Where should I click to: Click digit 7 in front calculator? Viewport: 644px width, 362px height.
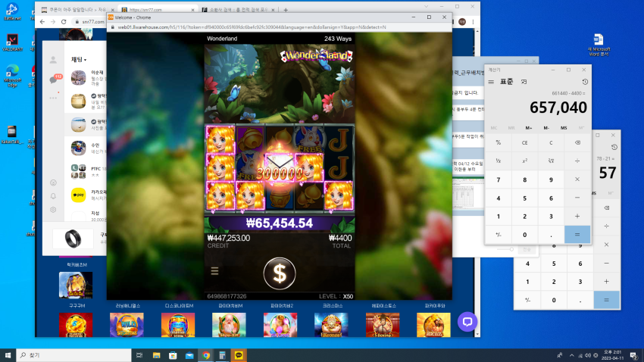coord(499,179)
